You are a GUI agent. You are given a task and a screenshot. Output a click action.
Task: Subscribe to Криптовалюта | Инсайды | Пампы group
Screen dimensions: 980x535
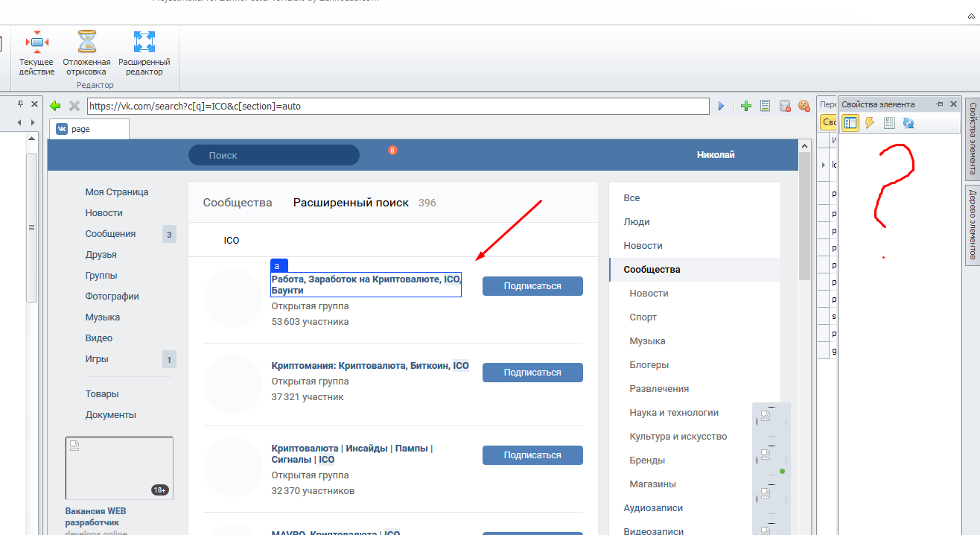click(532, 455)
